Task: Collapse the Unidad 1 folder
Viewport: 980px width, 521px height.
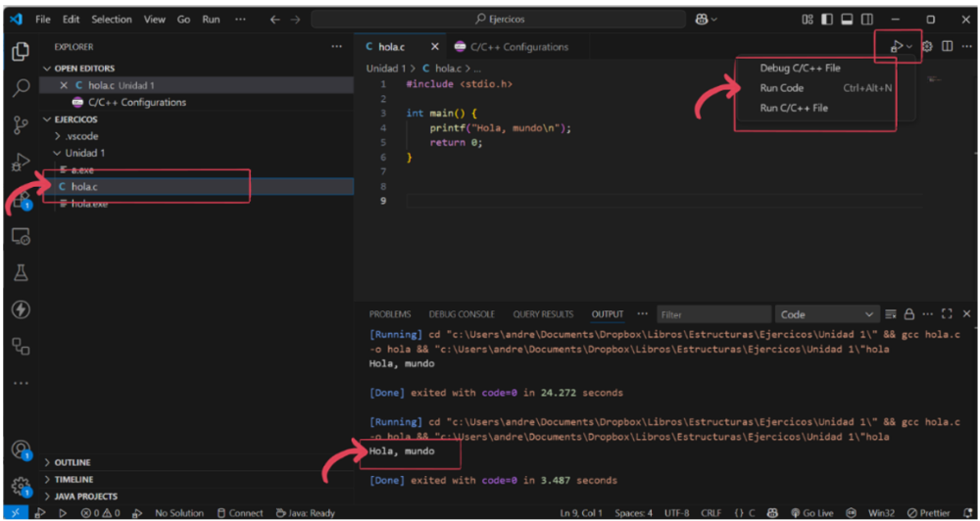Action: [84, 153]
